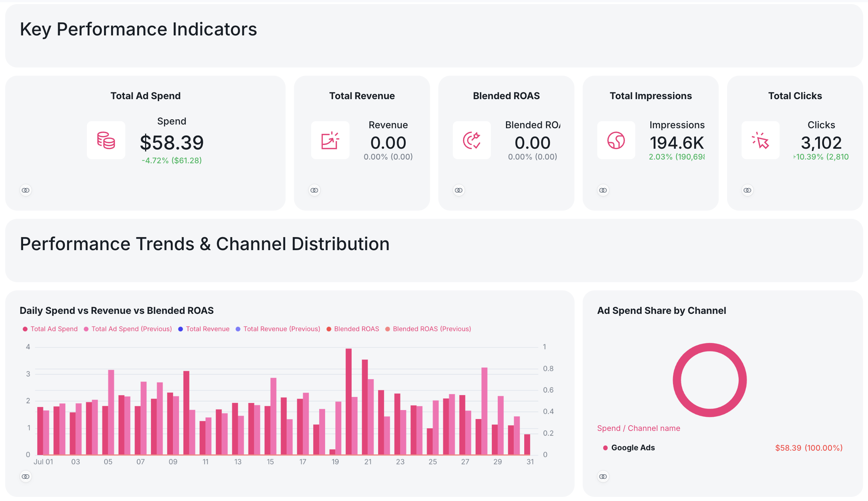The width and height of the screenshot is (868, 501).
Task: Click the Key Performance Indicators heading
Action: tap(138, 29)
